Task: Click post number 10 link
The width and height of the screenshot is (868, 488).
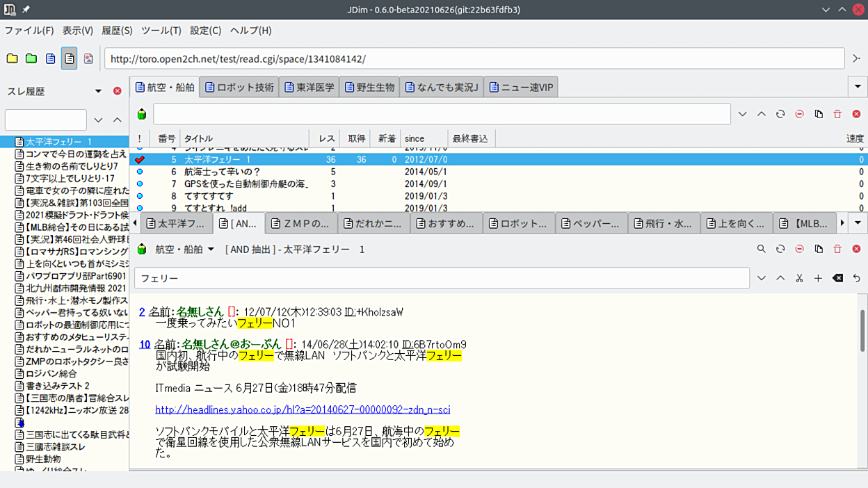Action: pyautogui.click(x=145, y=344)
